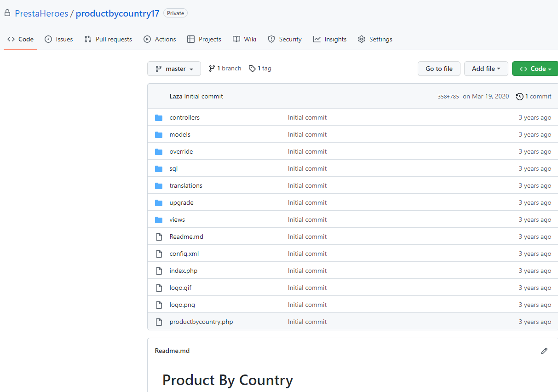Image resolution: width=558 pixels, height=392 pixels.
Task: Click the file icon next to config.xml
Action: (x=159, y=254)
